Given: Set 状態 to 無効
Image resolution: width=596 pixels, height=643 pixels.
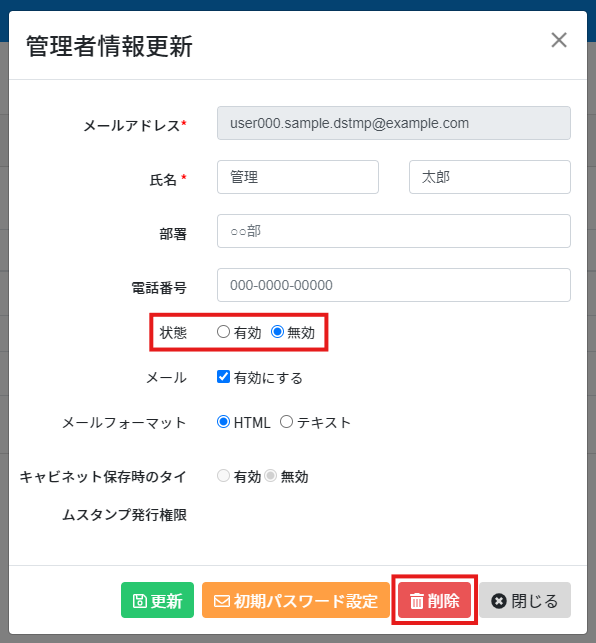Looking at the screenshot, I should (x=277, y=331).
